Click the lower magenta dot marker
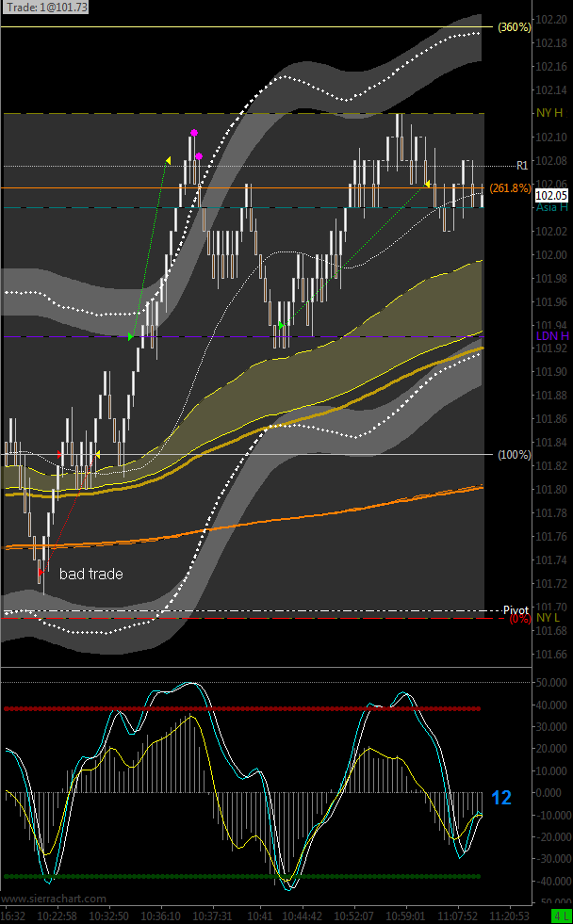The image size is (573, 924). [199, 156]
